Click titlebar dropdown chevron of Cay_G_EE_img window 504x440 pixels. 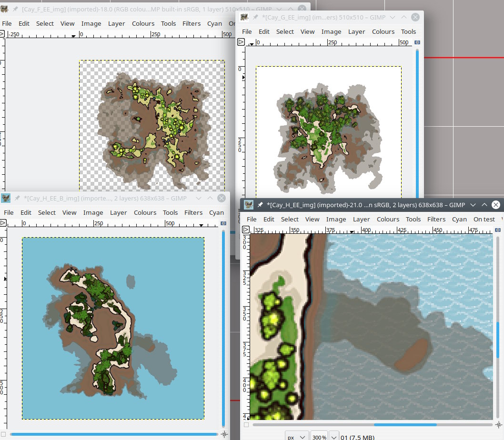point(392,17)
